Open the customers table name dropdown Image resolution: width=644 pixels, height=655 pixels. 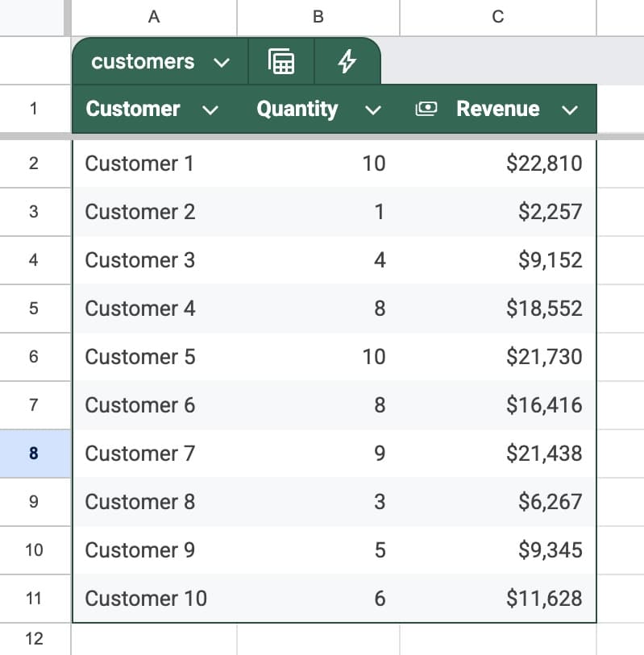(x=222, y=63)
